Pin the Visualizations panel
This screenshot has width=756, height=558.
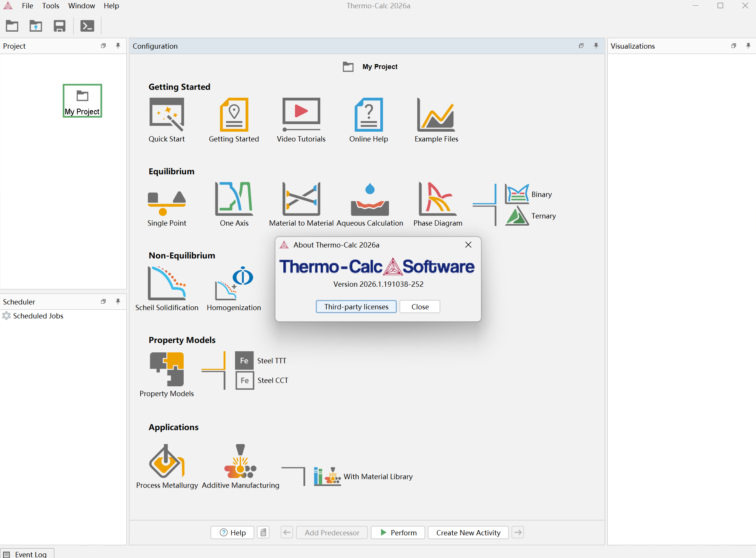pyautogui.click(x=748, y=46)
